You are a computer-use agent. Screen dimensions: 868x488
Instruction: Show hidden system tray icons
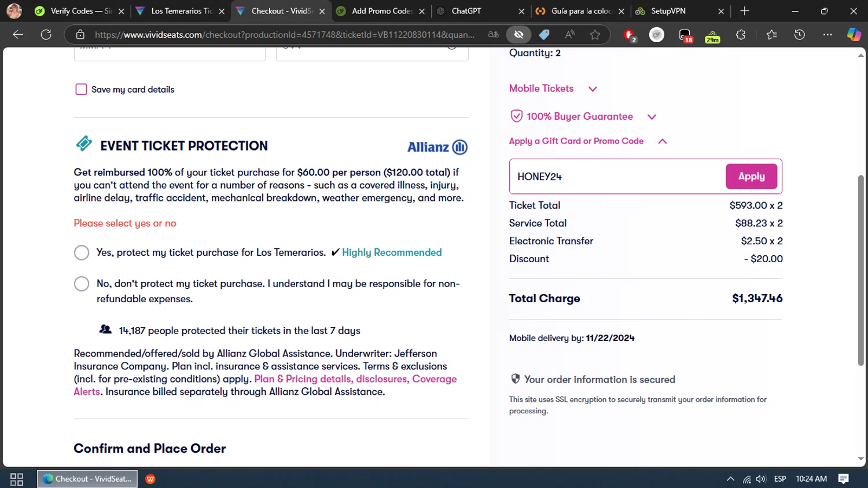click(x=730, y=479)
